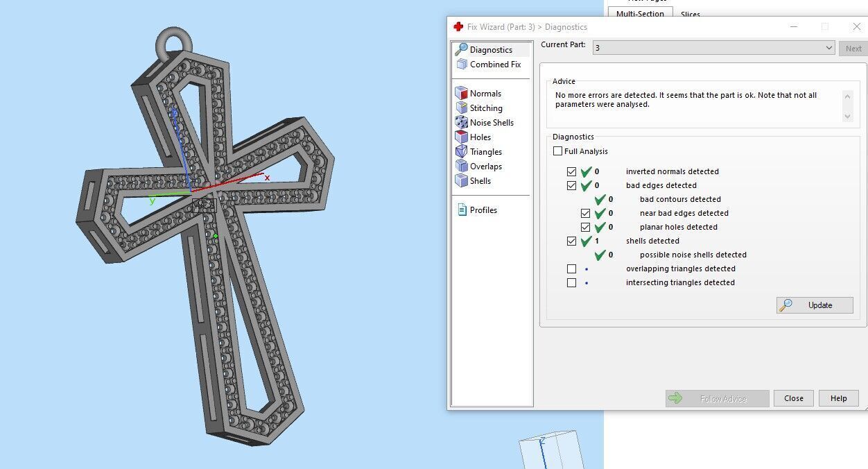
Task: Click the pendant's bail ring
Action: tap(173, 43)
